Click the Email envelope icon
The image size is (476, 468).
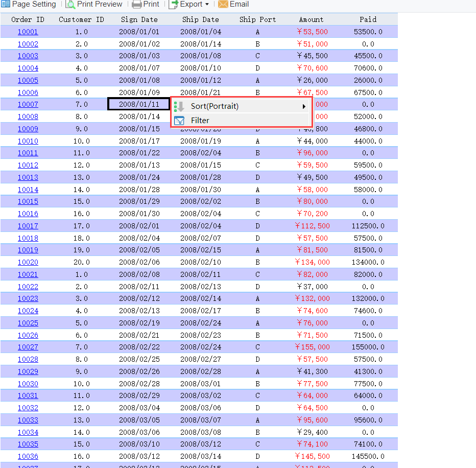223,4
